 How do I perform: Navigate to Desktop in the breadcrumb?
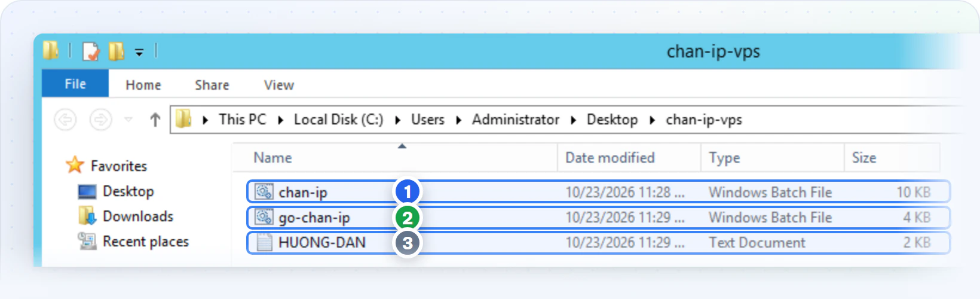(x=612, y=120)
